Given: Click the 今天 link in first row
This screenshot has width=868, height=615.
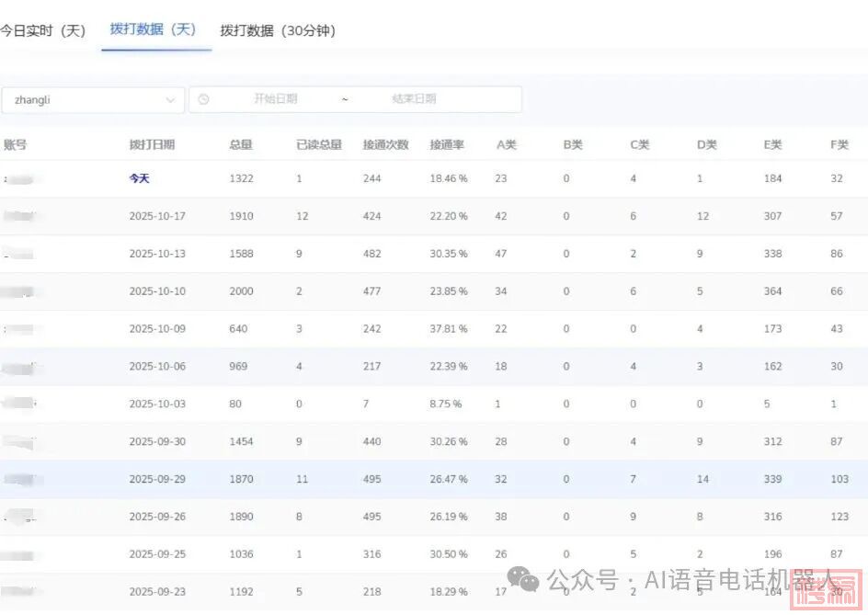Looking at the screenshot, I should tap(139, 178).
